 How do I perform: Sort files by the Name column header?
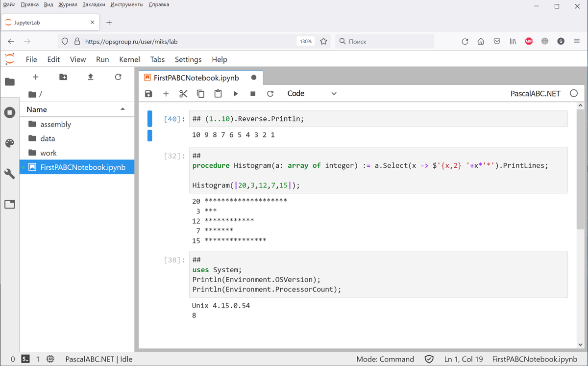tap(76, 109)
